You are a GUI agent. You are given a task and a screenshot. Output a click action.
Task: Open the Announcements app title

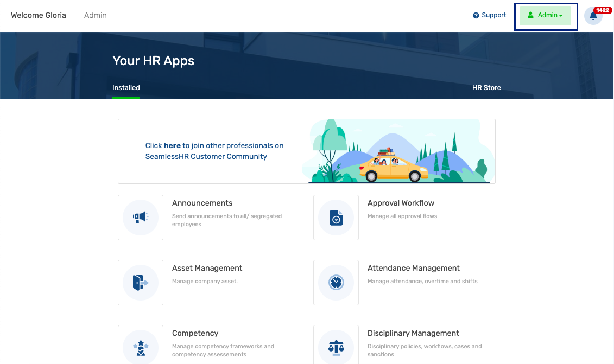(x=202, y=203)
